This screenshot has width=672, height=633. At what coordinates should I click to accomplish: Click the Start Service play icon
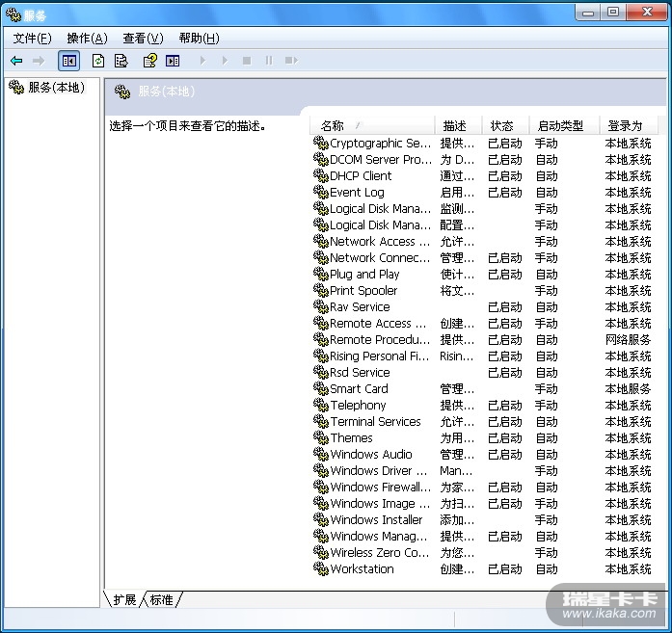202,61
